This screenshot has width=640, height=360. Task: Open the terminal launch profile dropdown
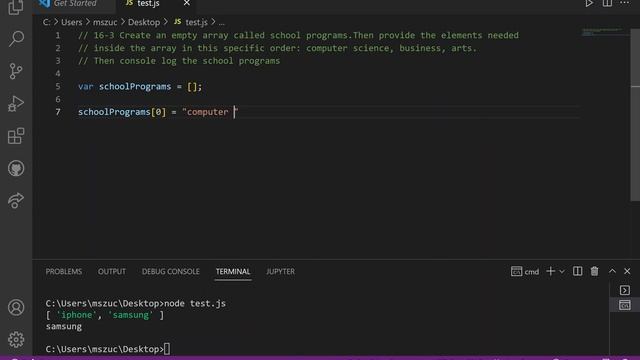pos(562,271)
